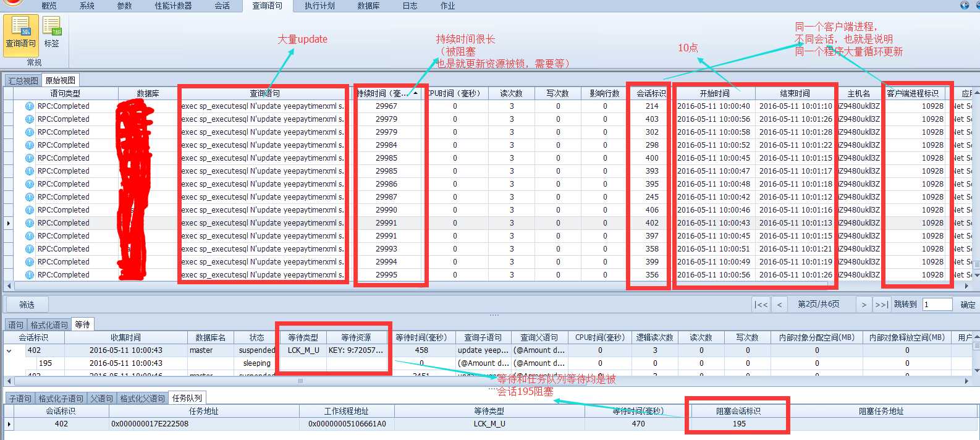Image resolution: width=980 pixels, height=440 pixels.
Task: Click the info icon of session 214 row
Action: click(30, 106)
